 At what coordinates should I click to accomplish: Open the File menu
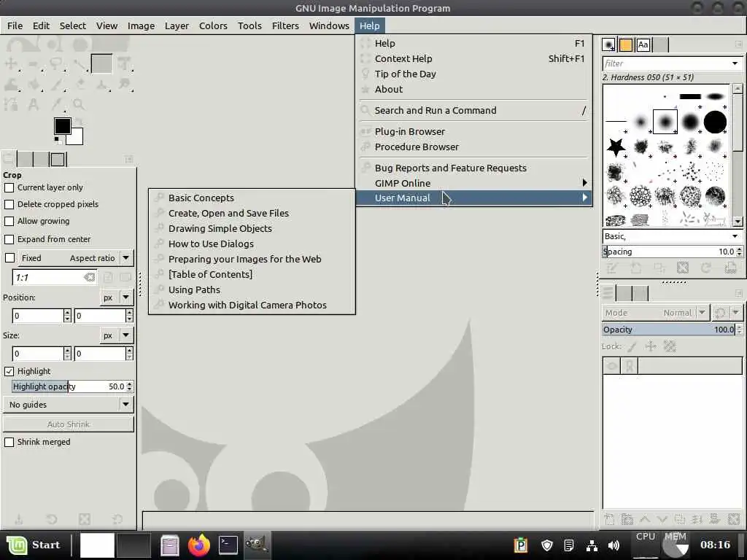pos(15,26)
